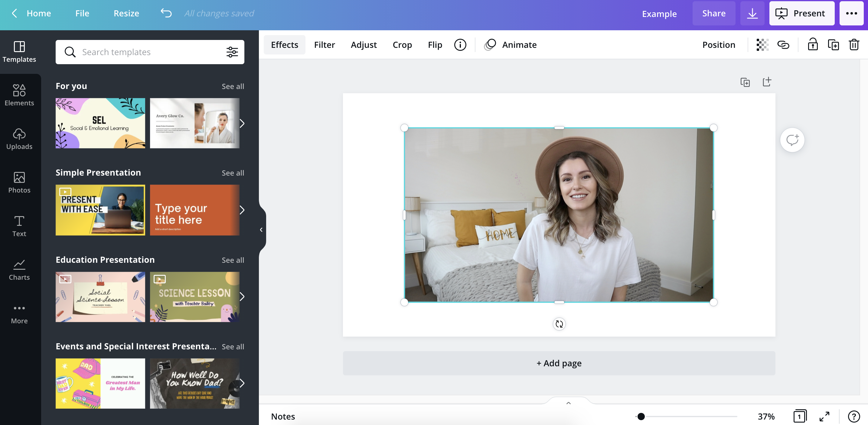
Task: Open the Elements sidebar panel
Action: 19,95
